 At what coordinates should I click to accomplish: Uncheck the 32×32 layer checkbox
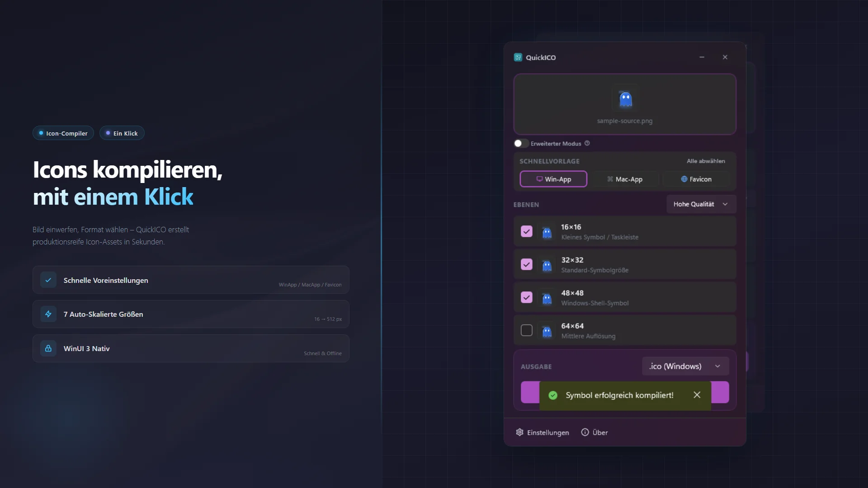pyautogui.click(x=527, y=264)
